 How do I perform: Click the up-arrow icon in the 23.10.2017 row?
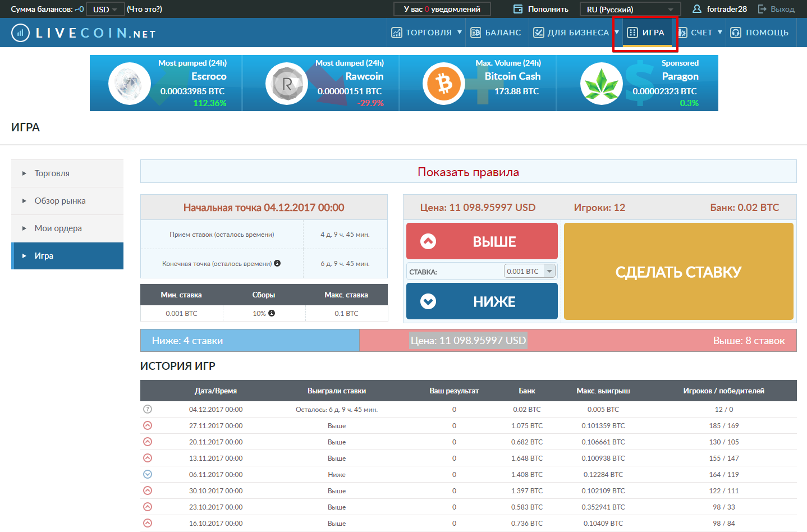click(x=148, y=507)
